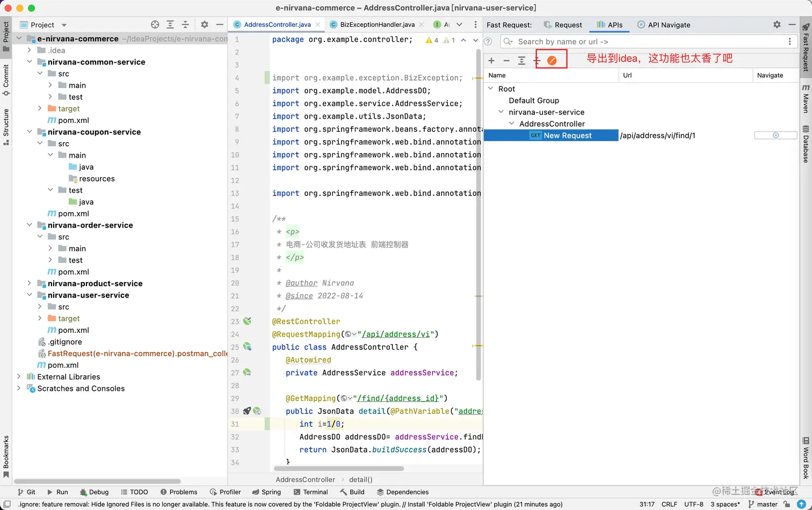Viewport: 812px width, 510px height.
Task: Open the Dependencies tool window
Action: pyautogui.click(x=402, y=492)
